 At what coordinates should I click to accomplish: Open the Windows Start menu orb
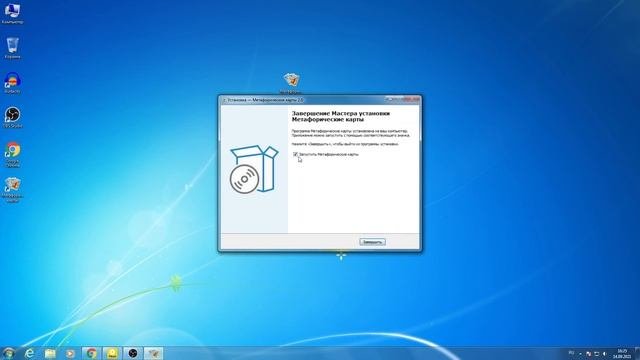click(9, 353)
